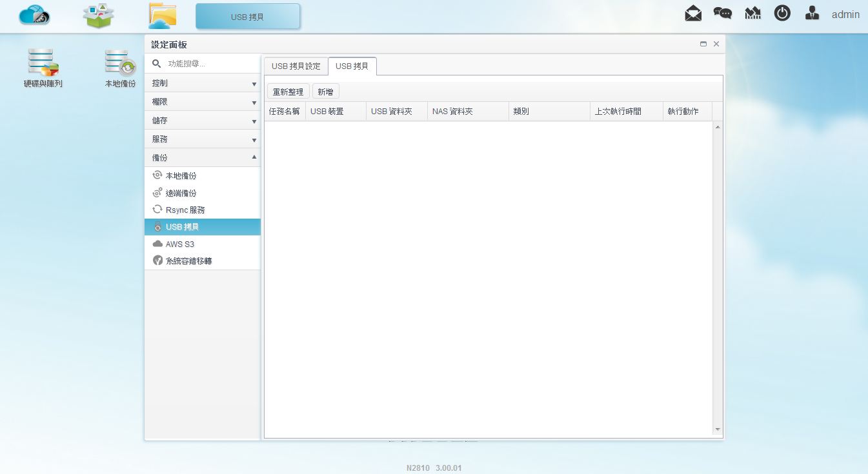868x474 pixels.
Task: Click the USB 拷貝 sidebar icon
Action: pos(157,227)
